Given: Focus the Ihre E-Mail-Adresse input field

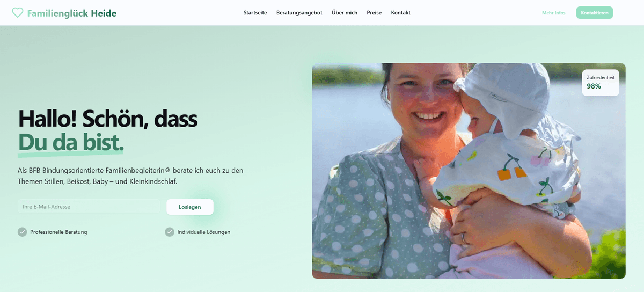Looking at the screenshot, I should pyautogui.click(x=89, y=207).
